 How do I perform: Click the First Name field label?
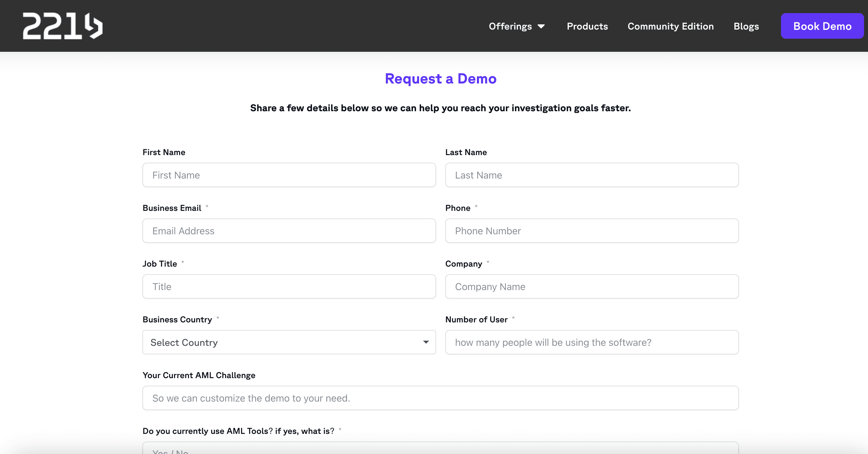(164, 152)
